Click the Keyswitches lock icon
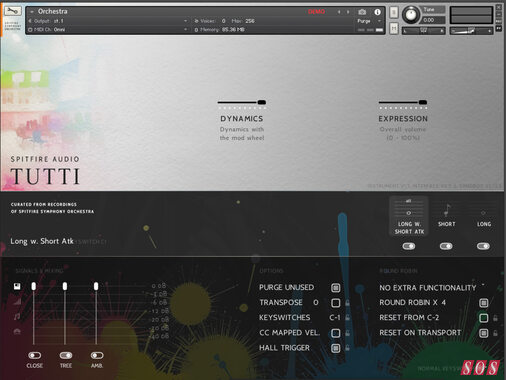Screen dimensions: 506x380 [x=348, y=318]
